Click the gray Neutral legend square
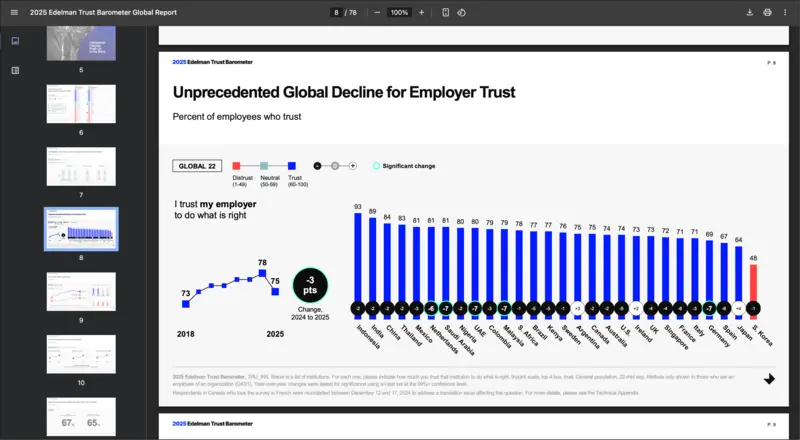800x440 pixels. click(264, 166)
